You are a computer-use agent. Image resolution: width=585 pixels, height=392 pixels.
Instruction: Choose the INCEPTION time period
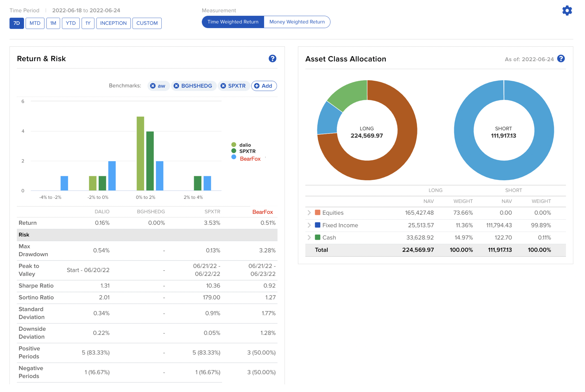click(x=113, y=23)
